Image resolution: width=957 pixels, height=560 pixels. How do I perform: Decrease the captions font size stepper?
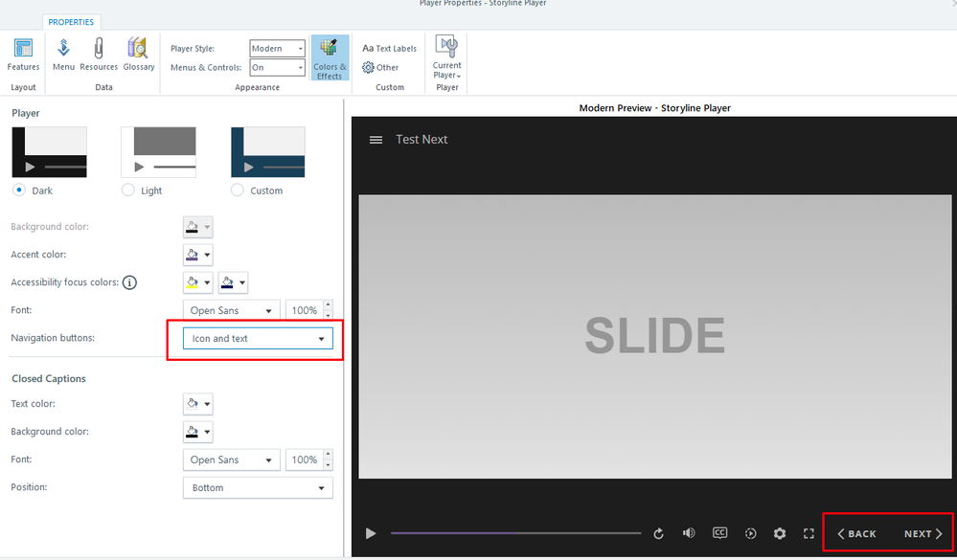coord(329,465)
